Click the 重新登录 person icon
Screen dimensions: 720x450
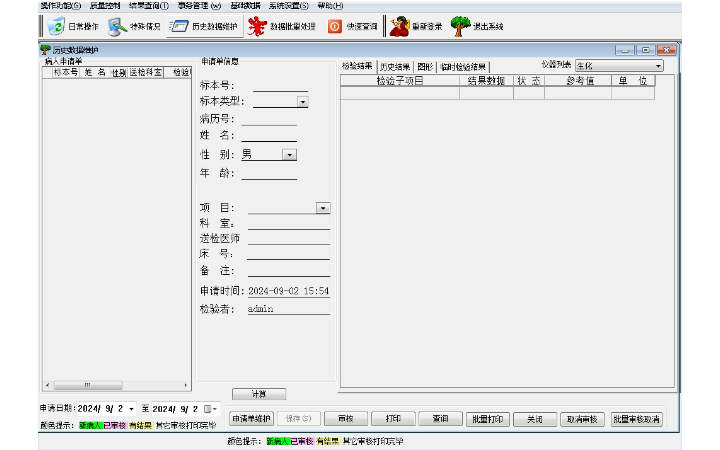coord(399,26)
